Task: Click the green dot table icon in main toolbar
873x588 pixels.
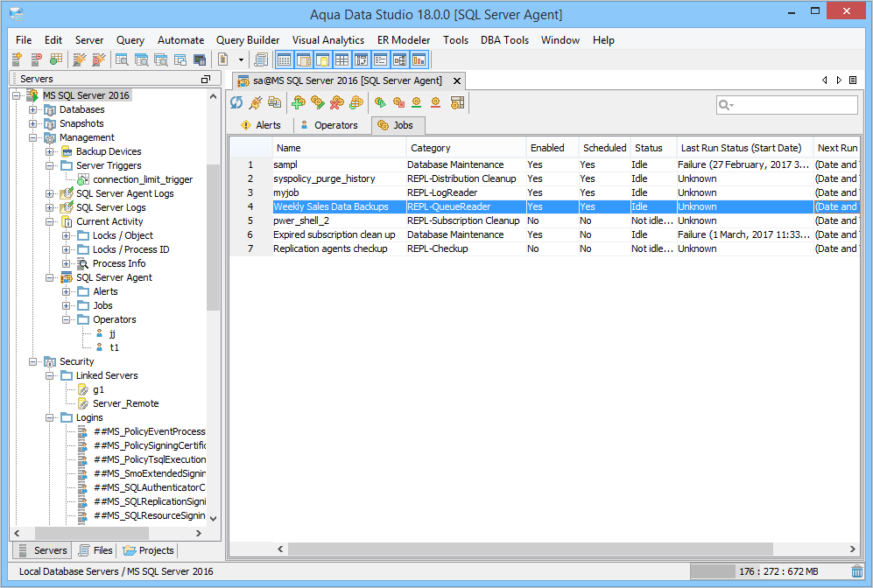Action: (x=56, y=59)
